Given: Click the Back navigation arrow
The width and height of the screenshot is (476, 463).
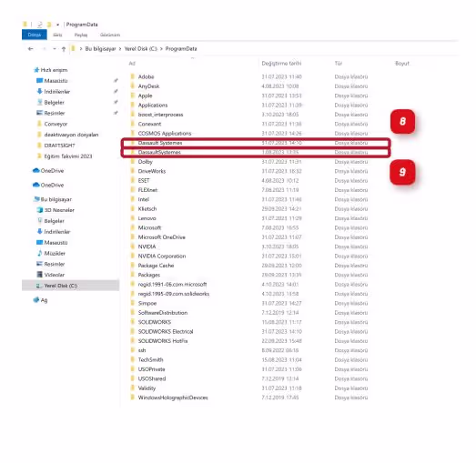Looking at the screenshot, I should pyautogui.click(x=30, y=48).
